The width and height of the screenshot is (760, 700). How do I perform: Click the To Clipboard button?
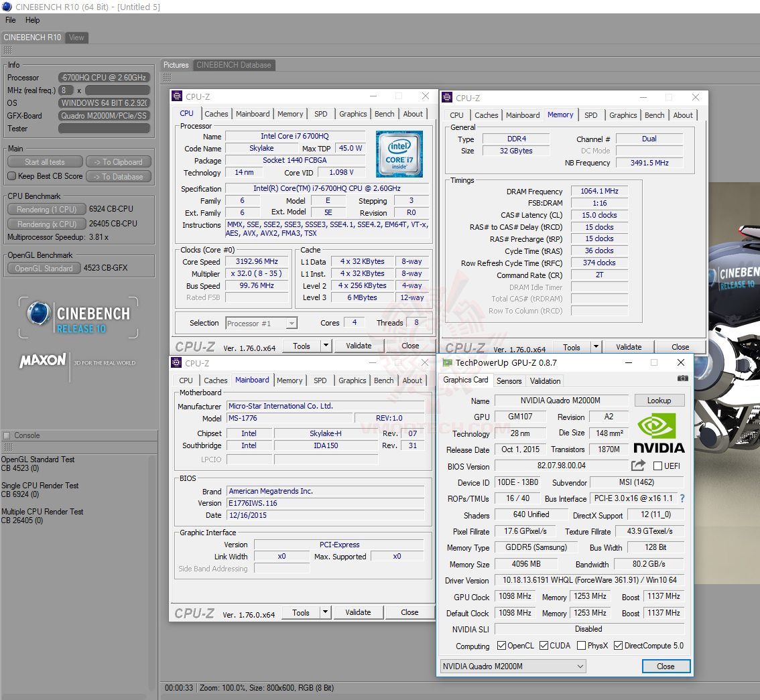pos(118,162)
